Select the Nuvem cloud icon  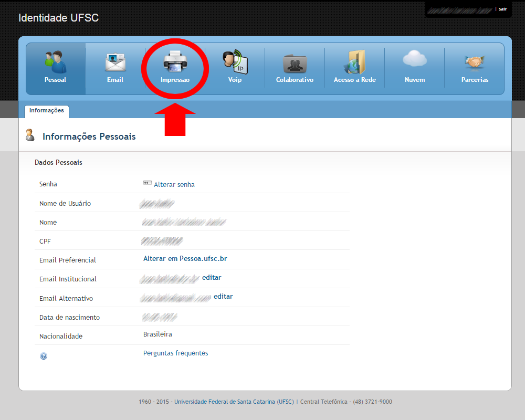pos(415,58)
